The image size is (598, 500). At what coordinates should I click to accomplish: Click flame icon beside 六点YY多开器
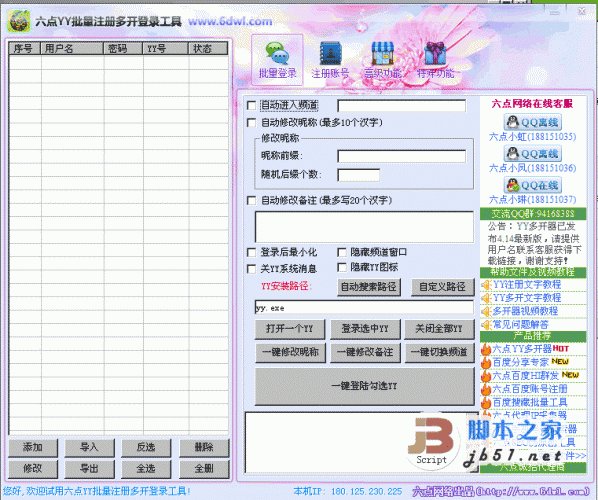click(486, 349)
